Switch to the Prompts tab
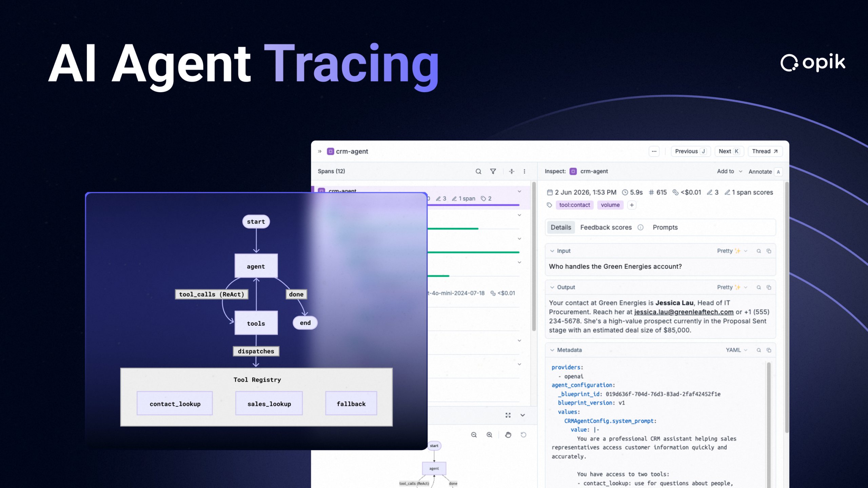The height and width of the screenshot is (488, 868). point(665,227)
